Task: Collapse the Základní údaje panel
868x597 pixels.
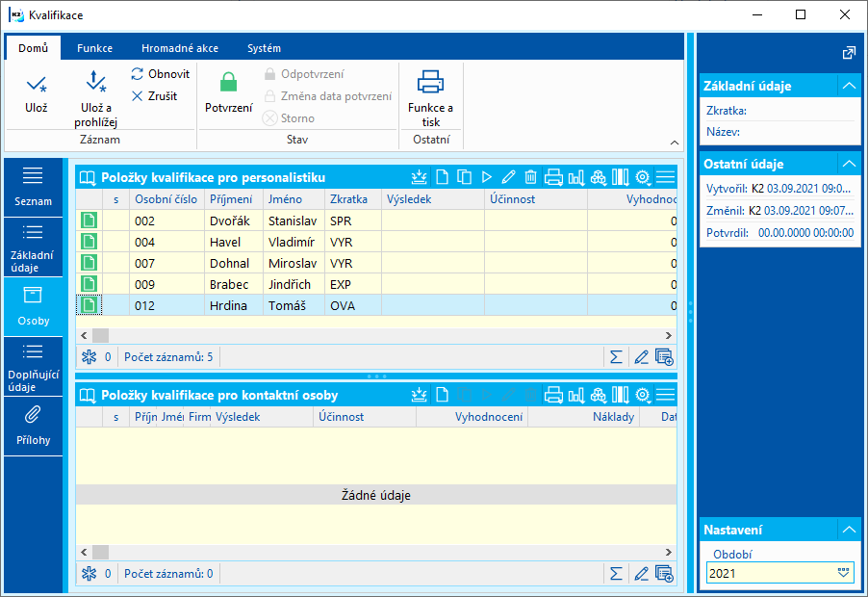Action: tap(848, 86)
